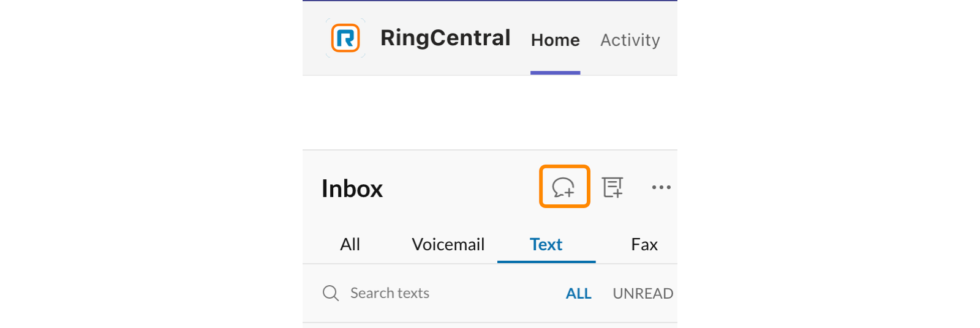This screenshot has width=980, height=328.
Task: Click the RingCentral app name
Action: pyautogui.click(x=445, y=38)
